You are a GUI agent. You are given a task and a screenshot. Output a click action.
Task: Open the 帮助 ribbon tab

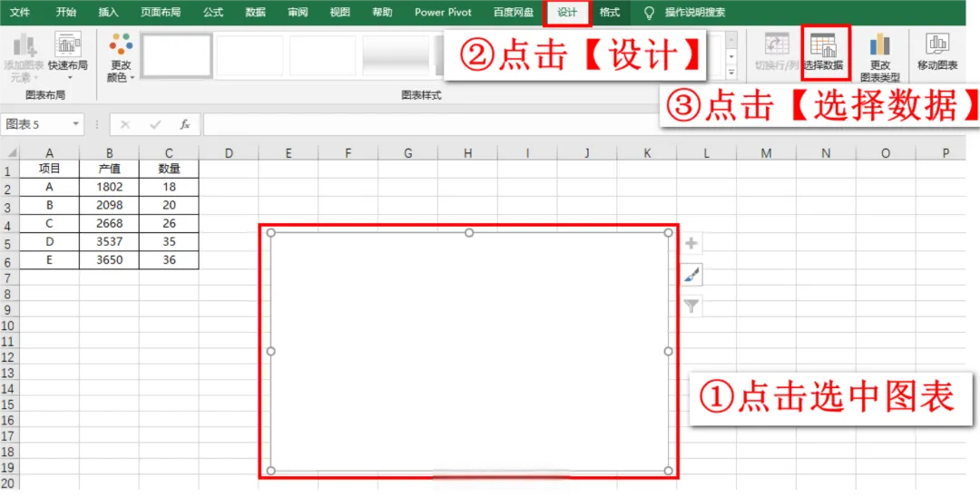[x=382, y=13]
